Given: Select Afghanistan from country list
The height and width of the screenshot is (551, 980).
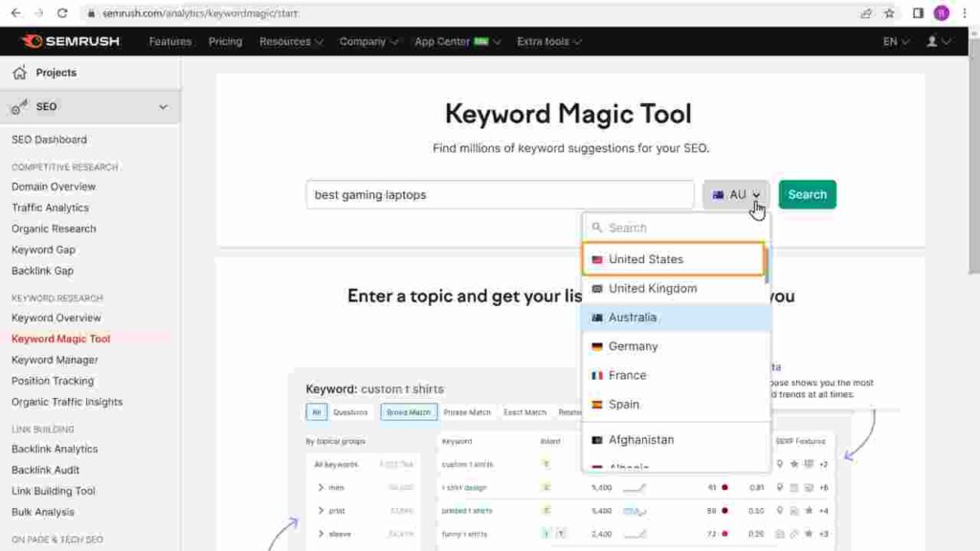Looking at the screenshot, I should click(x=677, y=440).
